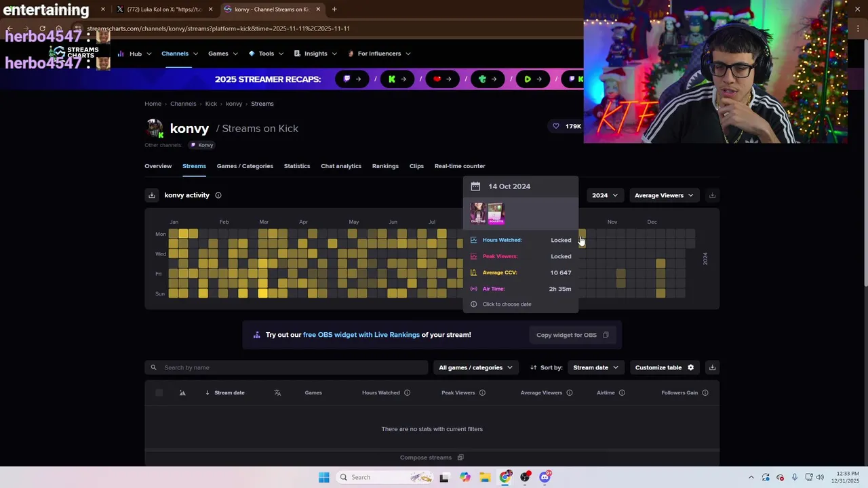
Task: Click Airtime info icon in table header
Action: tap(622, 392)
